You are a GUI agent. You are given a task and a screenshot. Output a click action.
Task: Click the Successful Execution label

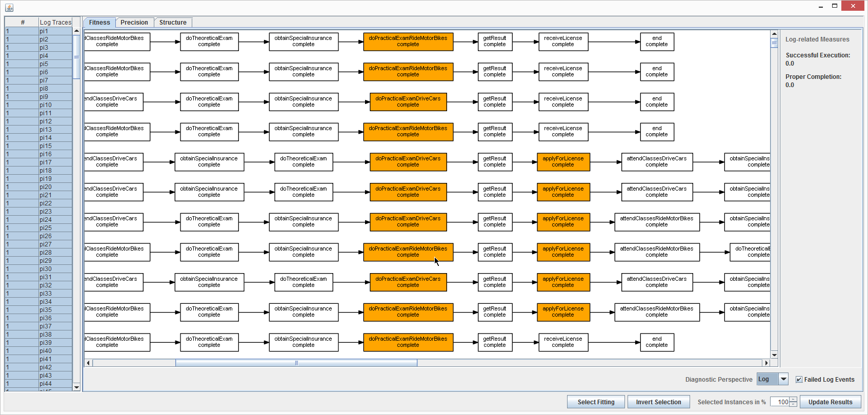[x=818, y=55]
